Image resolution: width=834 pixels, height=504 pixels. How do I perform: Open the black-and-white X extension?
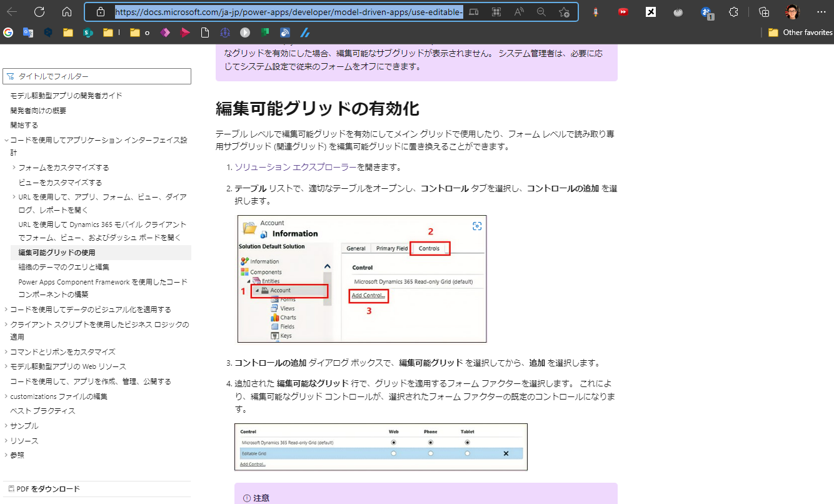coord(651,12)
